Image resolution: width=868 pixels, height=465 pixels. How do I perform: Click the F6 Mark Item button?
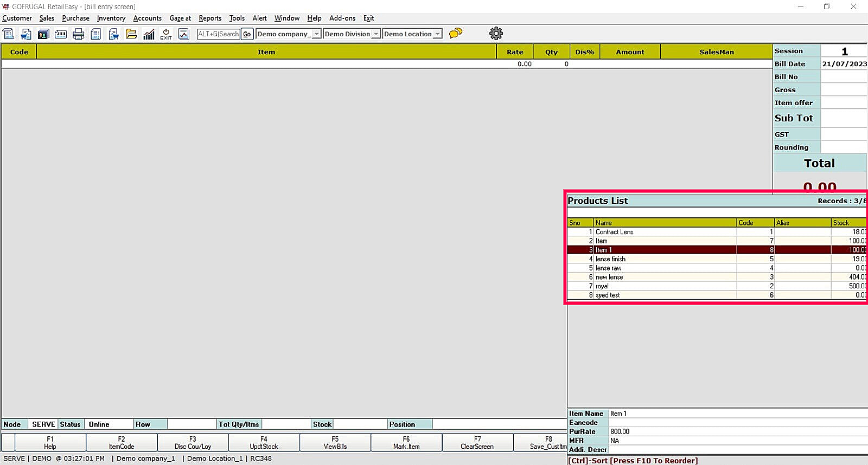[x=406, y=443]
